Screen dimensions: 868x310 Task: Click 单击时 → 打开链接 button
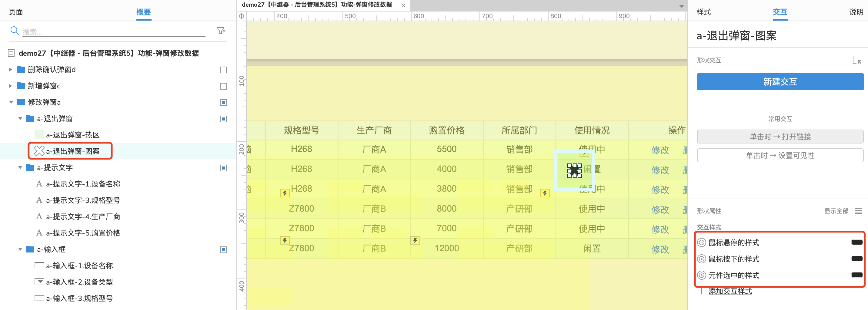coord(780,137)
